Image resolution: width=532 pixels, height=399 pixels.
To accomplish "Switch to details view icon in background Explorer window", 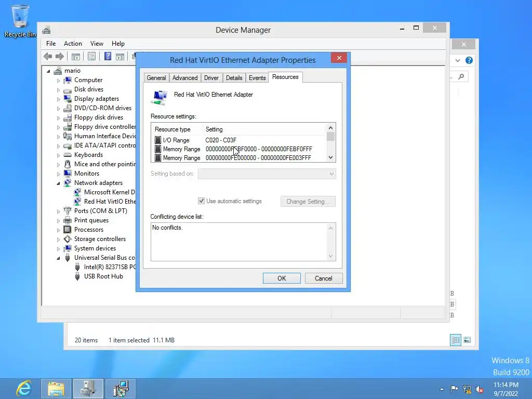I will click(456, 340).
